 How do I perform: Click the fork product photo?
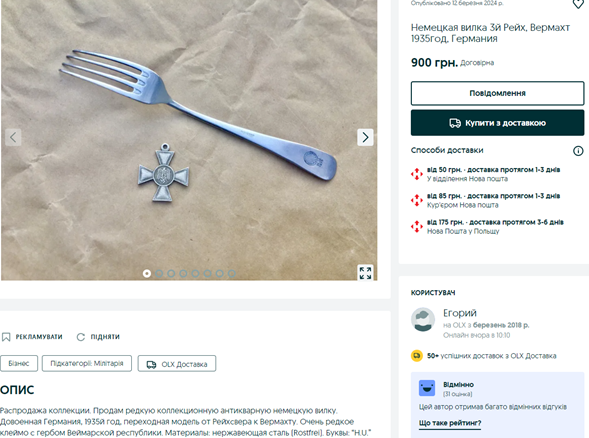click(189, 139)
